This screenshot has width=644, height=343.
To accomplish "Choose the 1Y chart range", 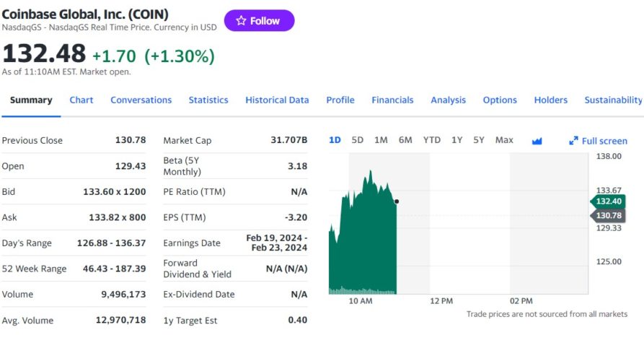I will point(456,140).
